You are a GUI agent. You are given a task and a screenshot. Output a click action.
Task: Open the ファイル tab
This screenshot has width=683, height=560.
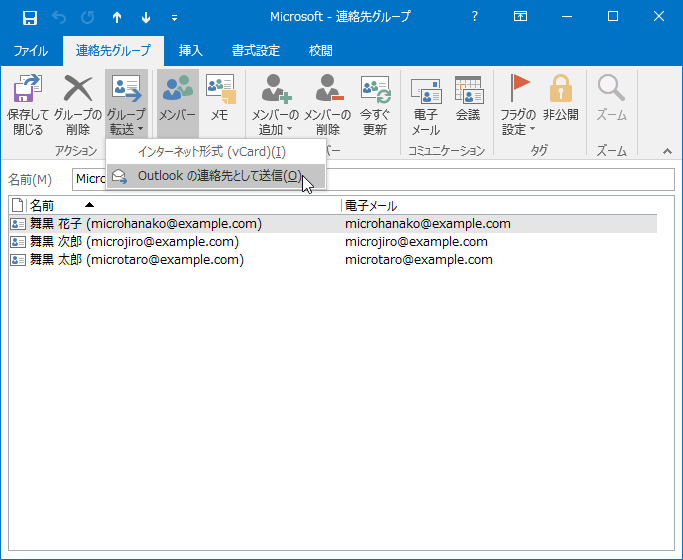30,51
